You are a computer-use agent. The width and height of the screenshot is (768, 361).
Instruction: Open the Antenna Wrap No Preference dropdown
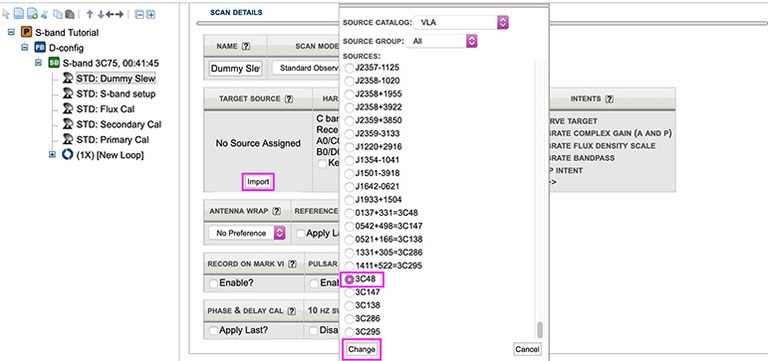[246, 233]
